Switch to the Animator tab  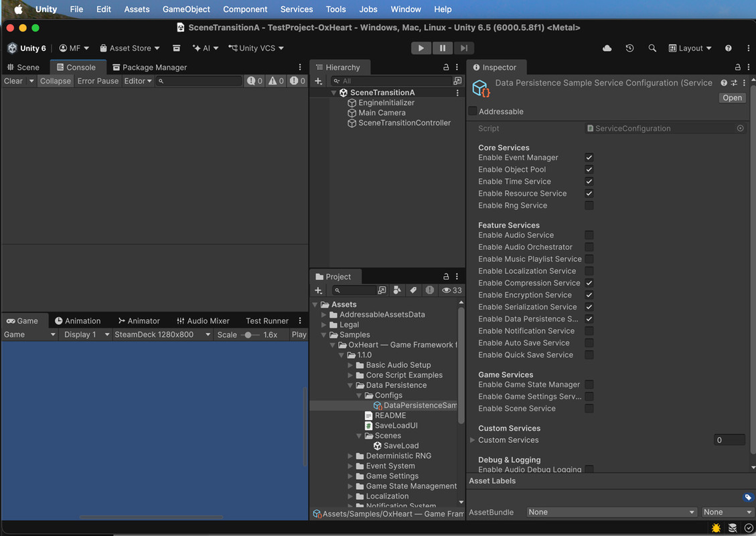click(139, 321)
